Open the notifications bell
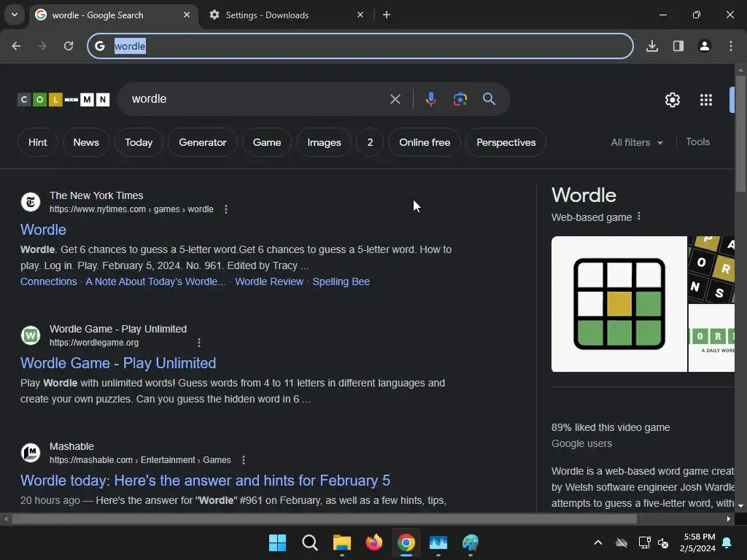Image resolution: width=747 pixels, height=560 pixels. 727,542
